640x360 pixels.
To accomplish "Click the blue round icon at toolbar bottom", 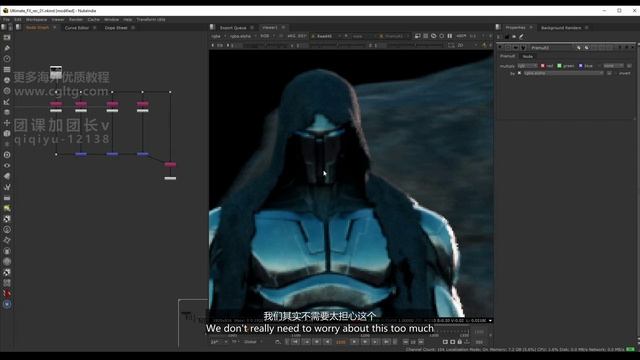I will 7,304.
